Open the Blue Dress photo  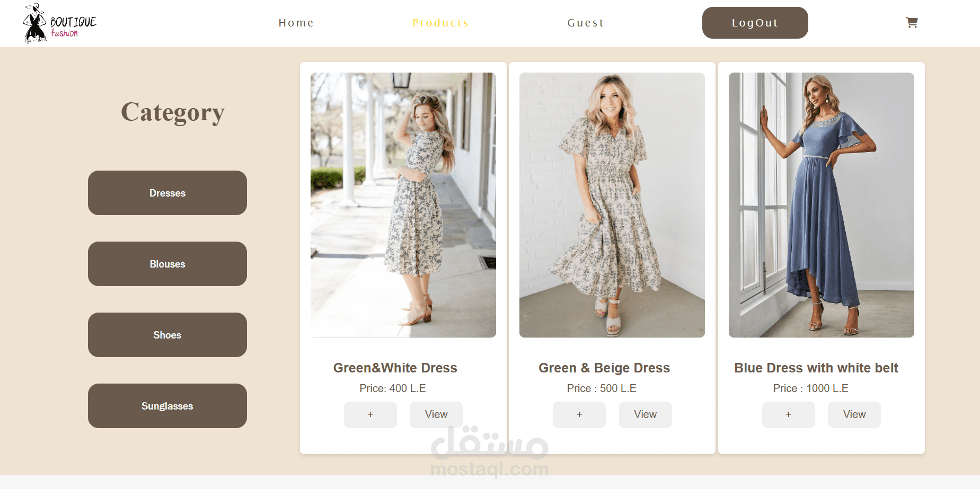coord(821,205)
